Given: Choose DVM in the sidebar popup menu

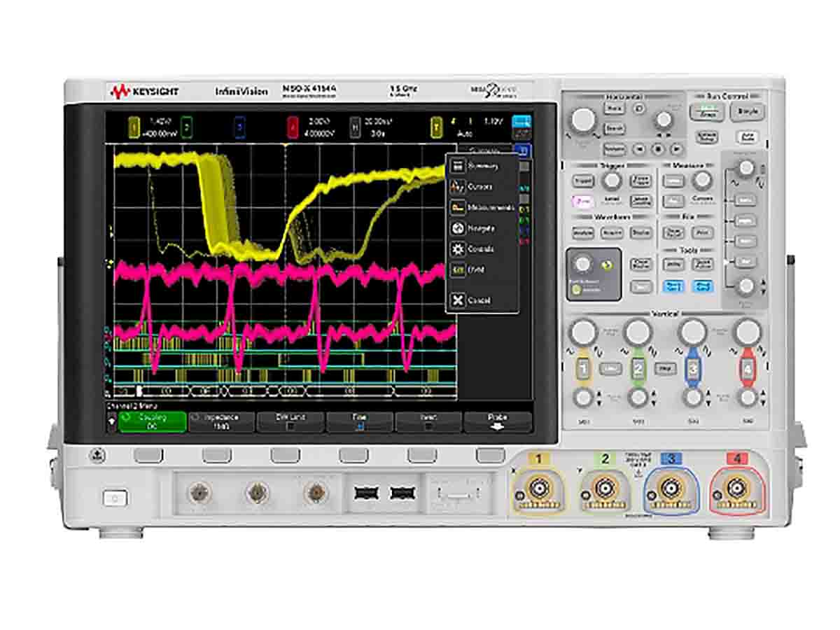Looking at the screenshot, I should tap(482, 269).
